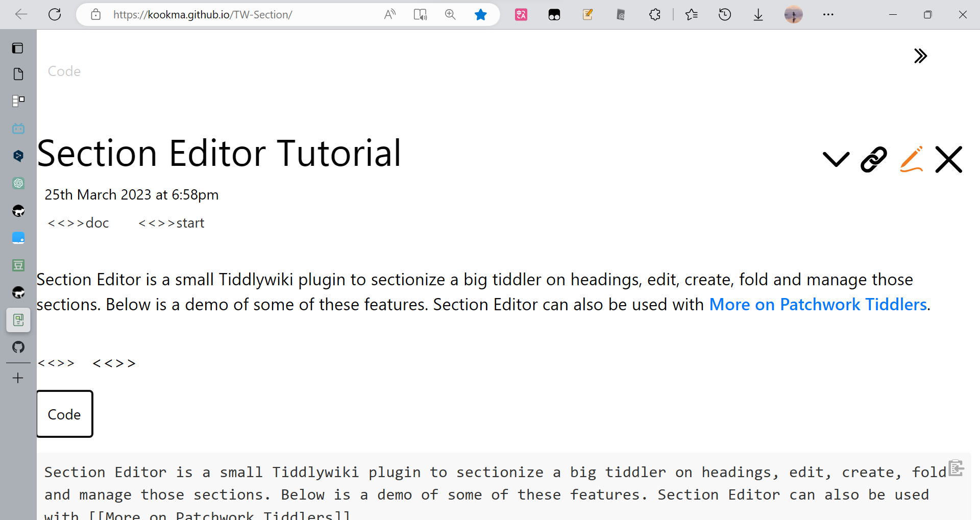The height and width of the screenshot is (520, 980).
Task: Open GitHub from the sidebar
Action: tap(18, 347)
